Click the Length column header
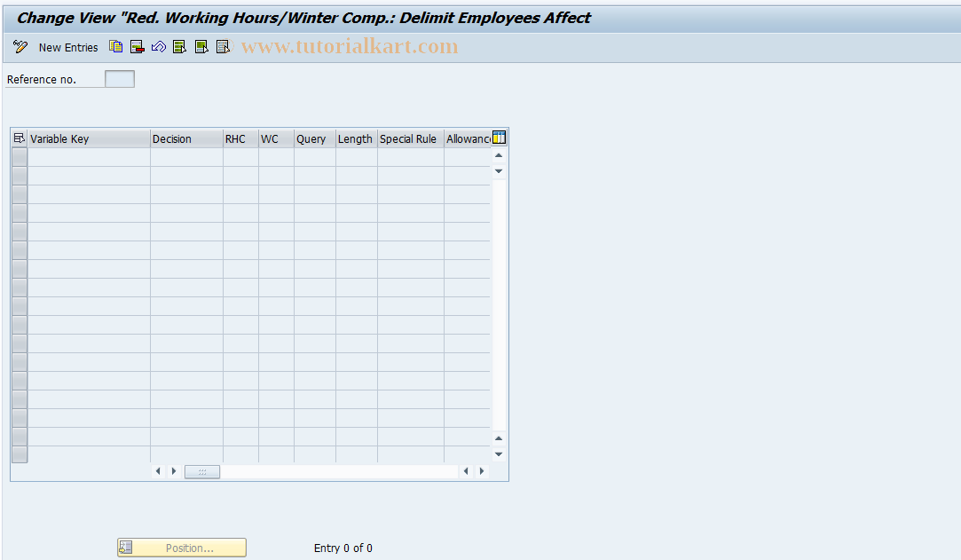The image size is (961, 560). coord(356,138)
